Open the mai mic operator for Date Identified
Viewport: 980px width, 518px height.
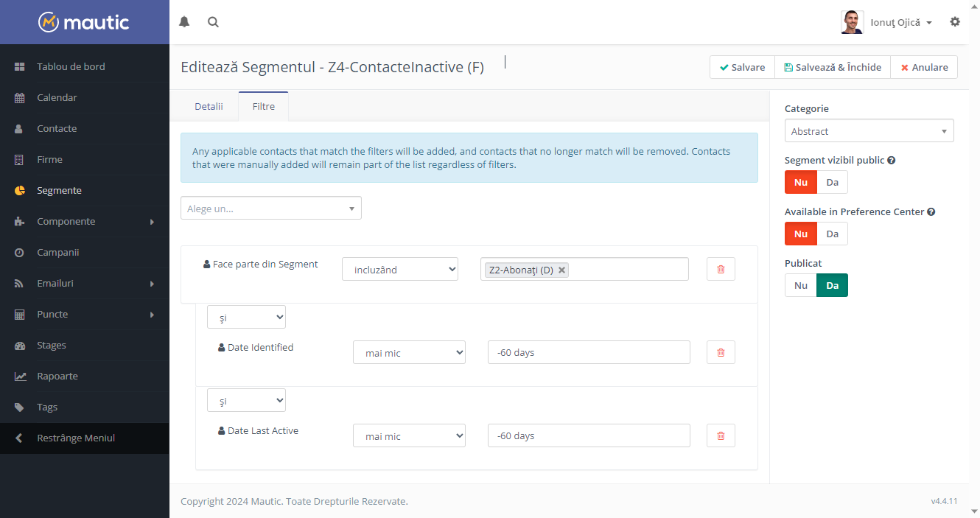[x=409, y=353]
